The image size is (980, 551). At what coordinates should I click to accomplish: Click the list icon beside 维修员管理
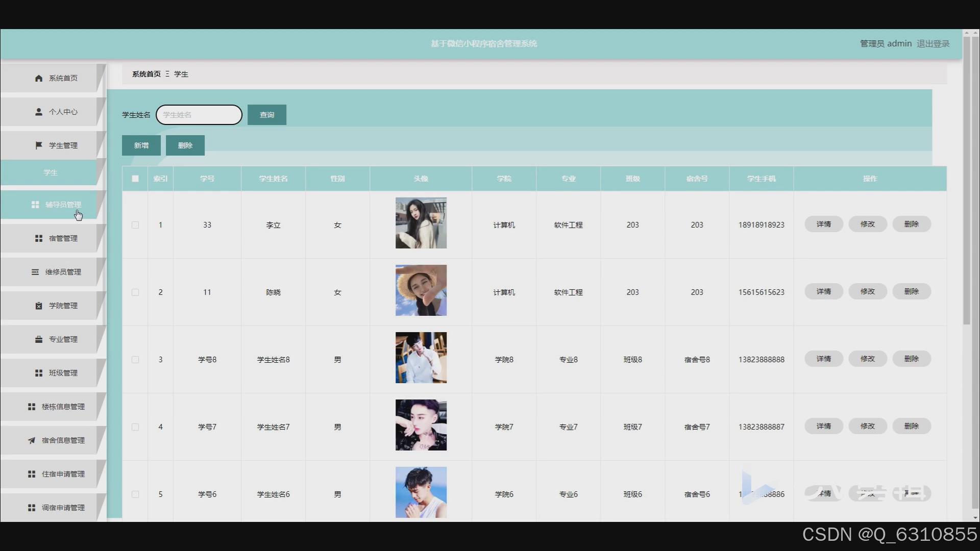(35, 272)
